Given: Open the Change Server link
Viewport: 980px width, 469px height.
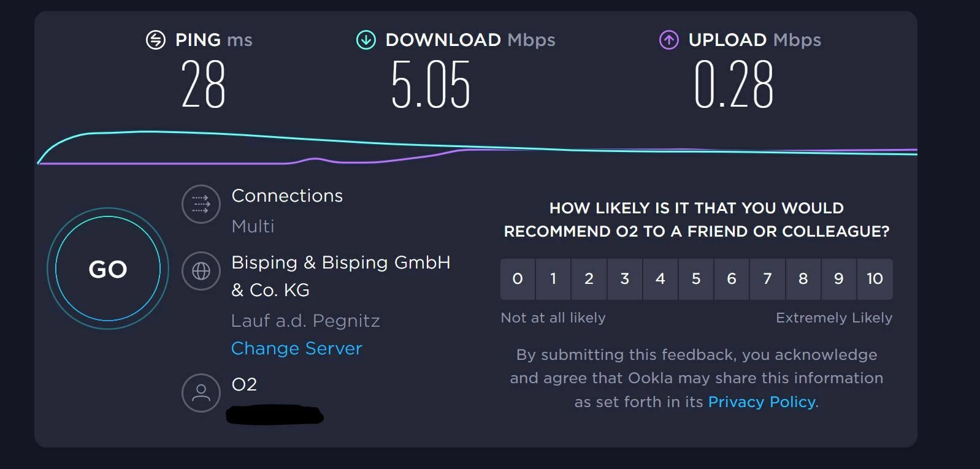Looking at the screenshot, I should [x=297, y=348].
